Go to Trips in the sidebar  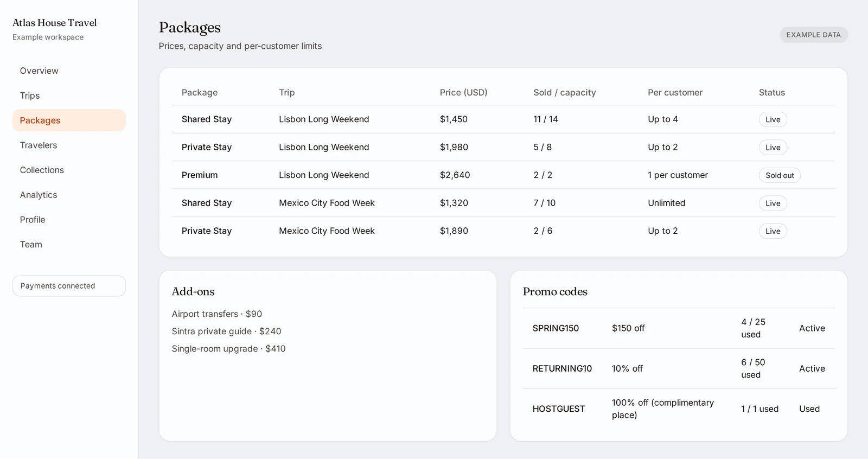click(x=69, y=95)
